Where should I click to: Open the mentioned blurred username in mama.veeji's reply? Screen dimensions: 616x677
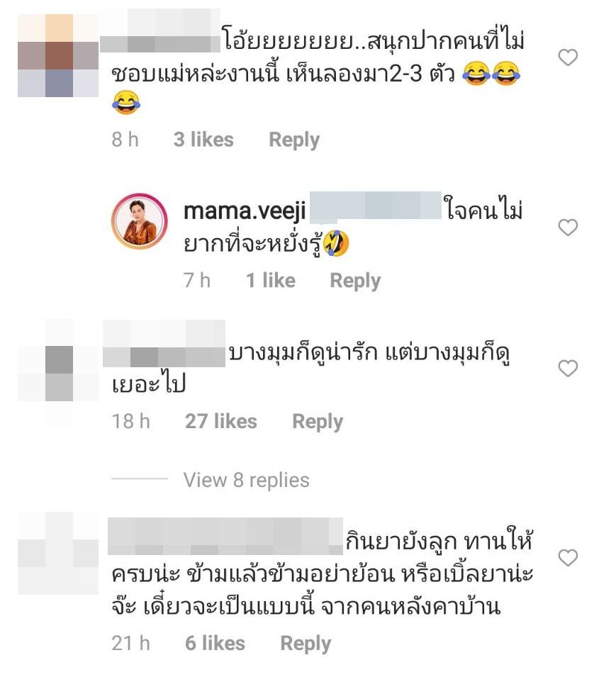(376, 205)
